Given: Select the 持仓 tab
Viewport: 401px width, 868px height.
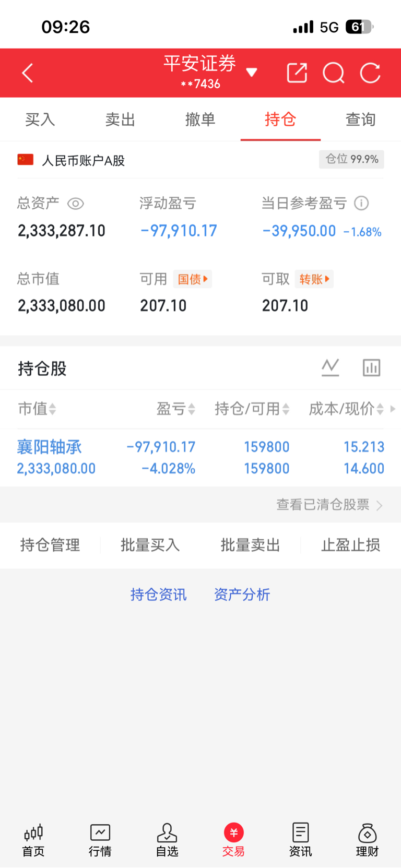Looking at the screenshot, I should pos(280,120).
